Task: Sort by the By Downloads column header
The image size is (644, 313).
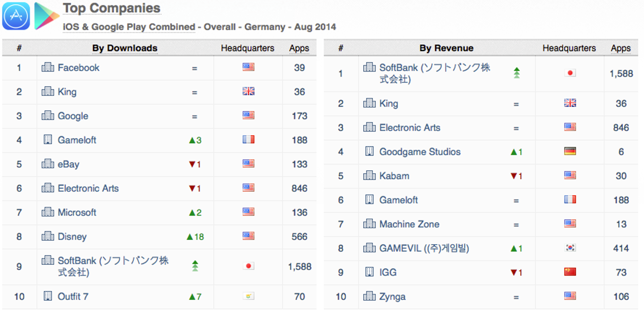Action: pos(125,48)
